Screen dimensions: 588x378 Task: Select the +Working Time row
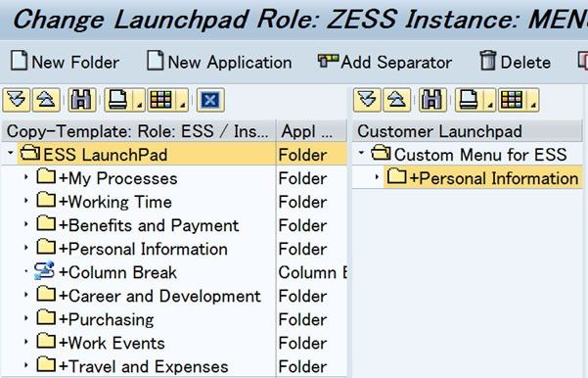coord(174,202)
